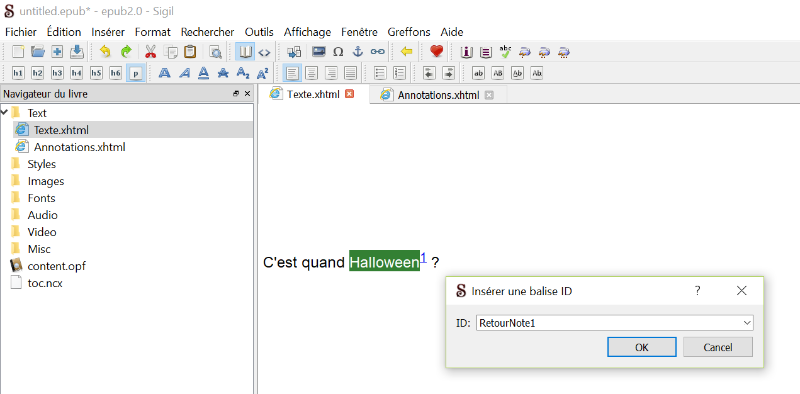Image resolution: width=800 pixels, height=394 pixels.
Task: Click the chain link insert icon
Action: 377,52
